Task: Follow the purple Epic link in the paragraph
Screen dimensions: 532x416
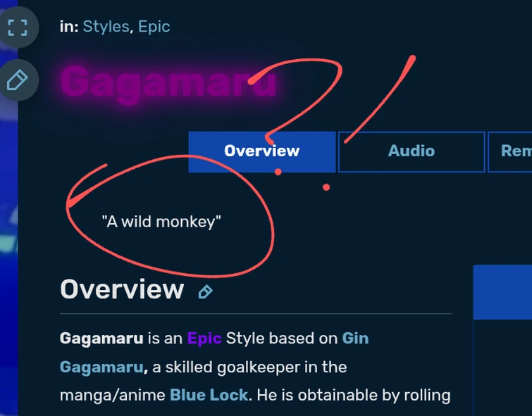Action: (204, 339)
